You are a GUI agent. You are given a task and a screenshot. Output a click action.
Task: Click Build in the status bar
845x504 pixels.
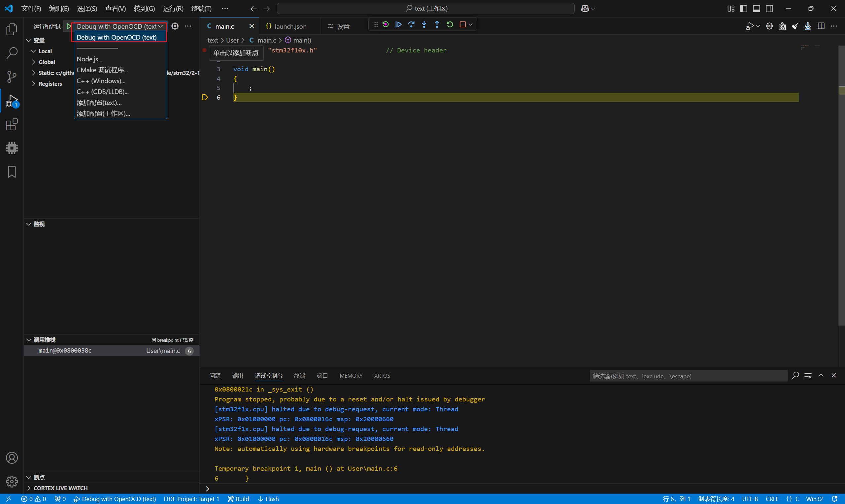tap(239, 499)
